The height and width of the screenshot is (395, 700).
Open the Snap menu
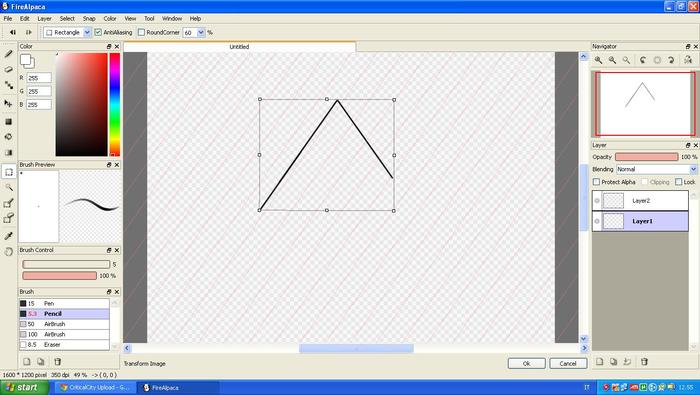[x=89, y=18]
